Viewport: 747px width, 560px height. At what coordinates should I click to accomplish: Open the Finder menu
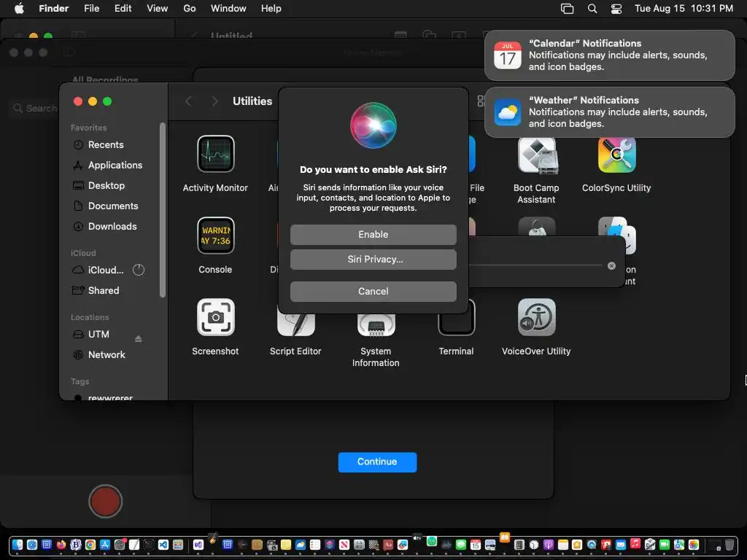[x=54, y=9]
